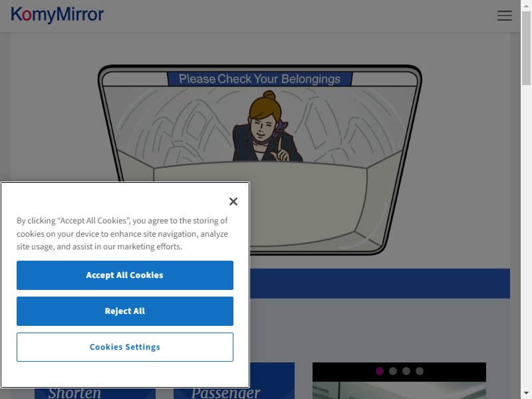Screen dimensions: 532x399
Task: Click the flight attendant figure in mirror
Action: pos(267,126)
